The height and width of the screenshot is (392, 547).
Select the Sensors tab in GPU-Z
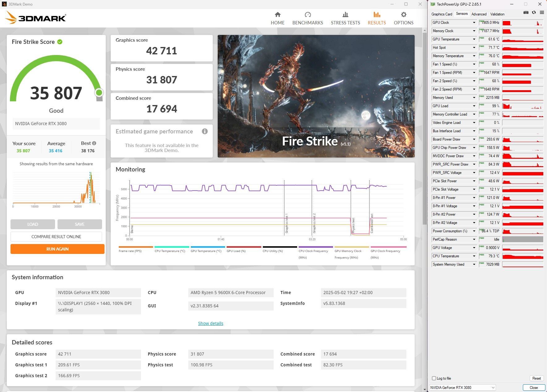pyautogui.click(x=462, y=14)
